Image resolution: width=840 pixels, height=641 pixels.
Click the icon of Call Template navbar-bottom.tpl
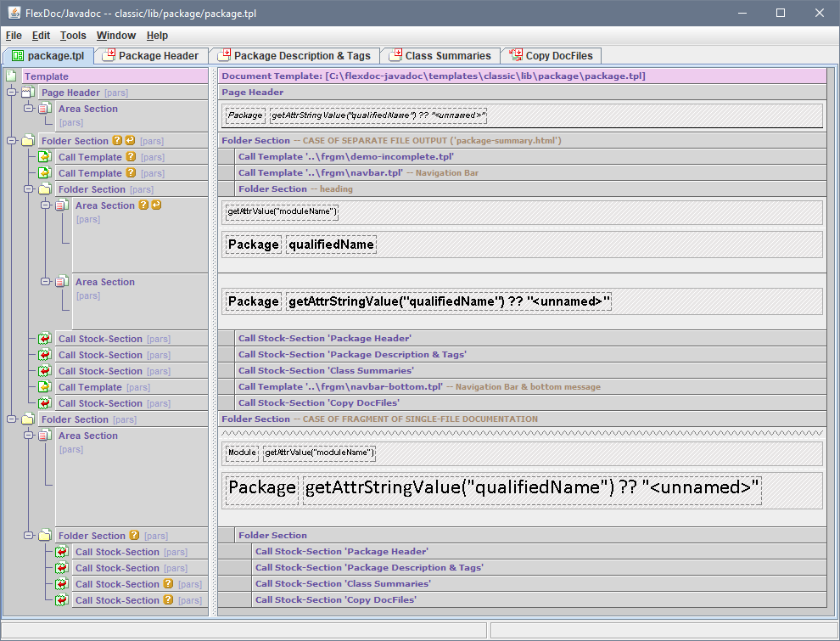coord(45,387)
